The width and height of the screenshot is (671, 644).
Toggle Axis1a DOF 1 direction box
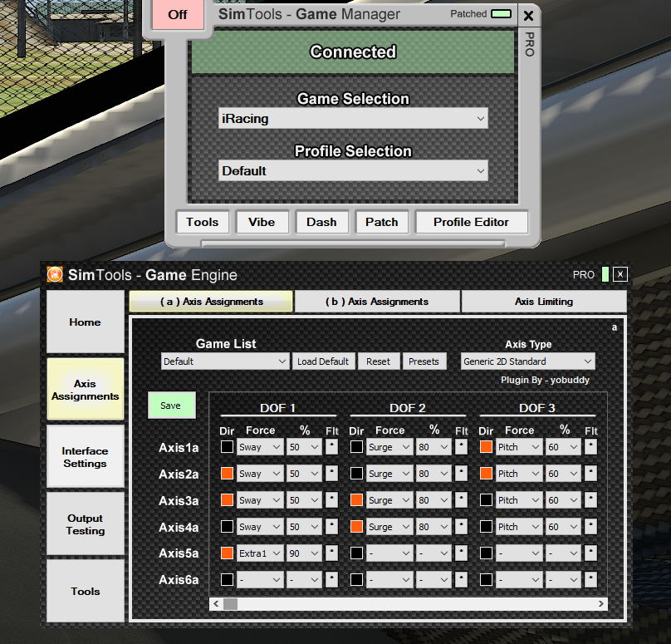(227, 446)
